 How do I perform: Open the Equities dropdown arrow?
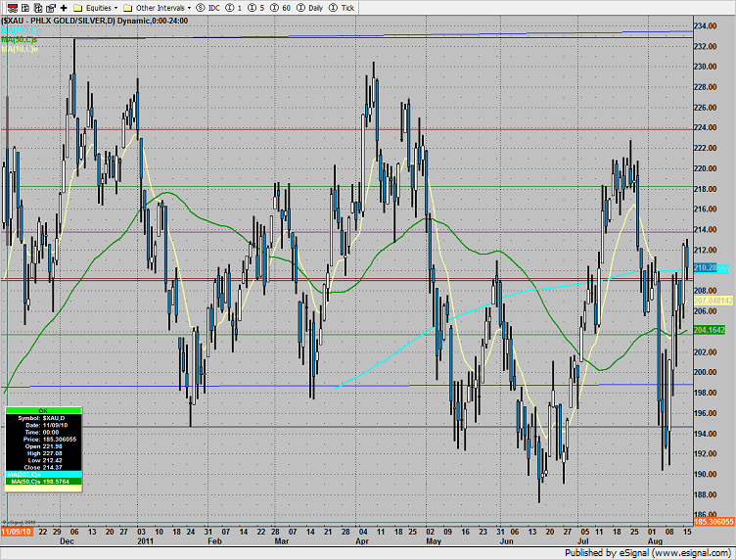(x=115, y=8)
